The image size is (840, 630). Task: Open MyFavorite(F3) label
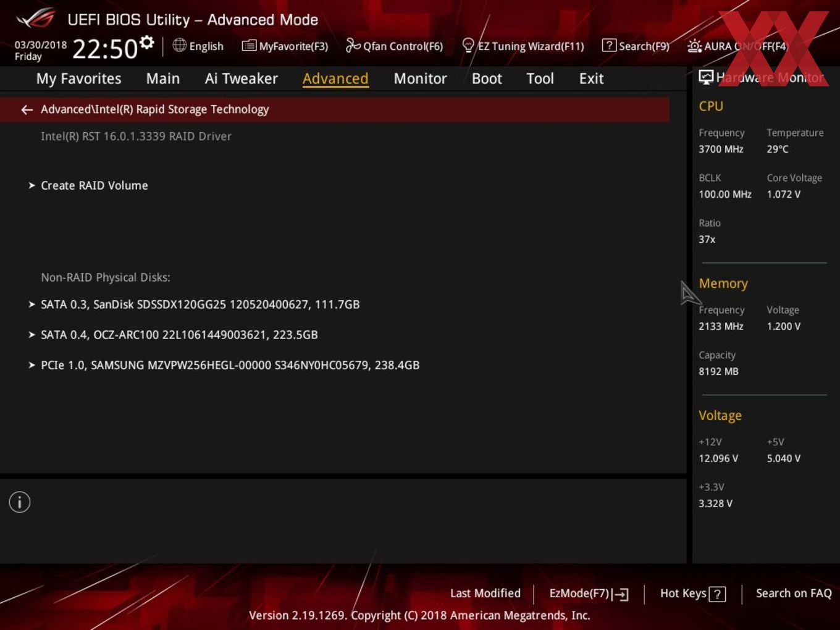click(293, 46)
